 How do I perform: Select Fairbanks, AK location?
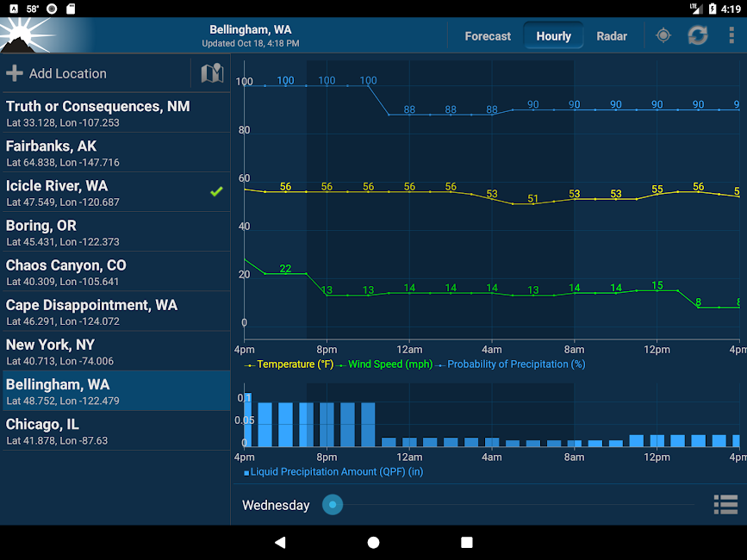click(x=116, y=152)
